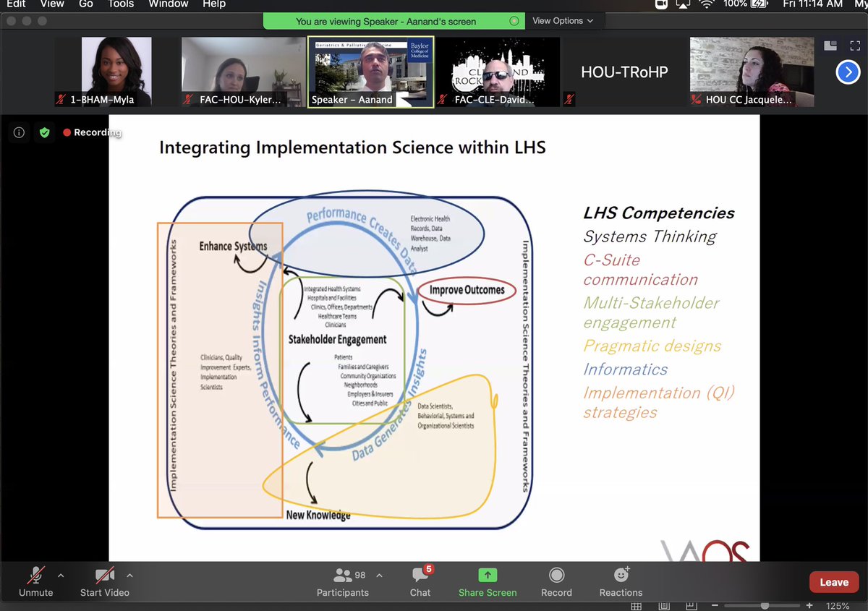868x611 pixels.
Task: Open View Options dropdown
Action: [x=563, y=21]
